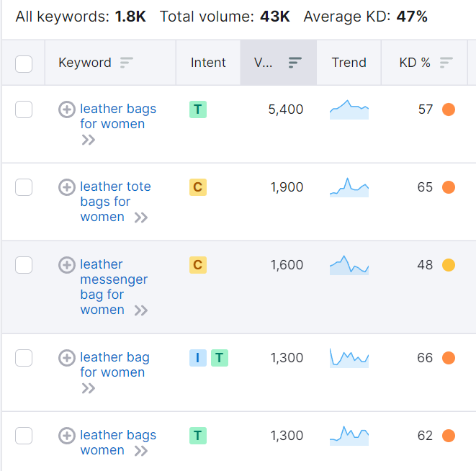The image size is (476, 471).
Task: Select the 'leather messenger bag for women' row checkbox
Action: (24, 265)
